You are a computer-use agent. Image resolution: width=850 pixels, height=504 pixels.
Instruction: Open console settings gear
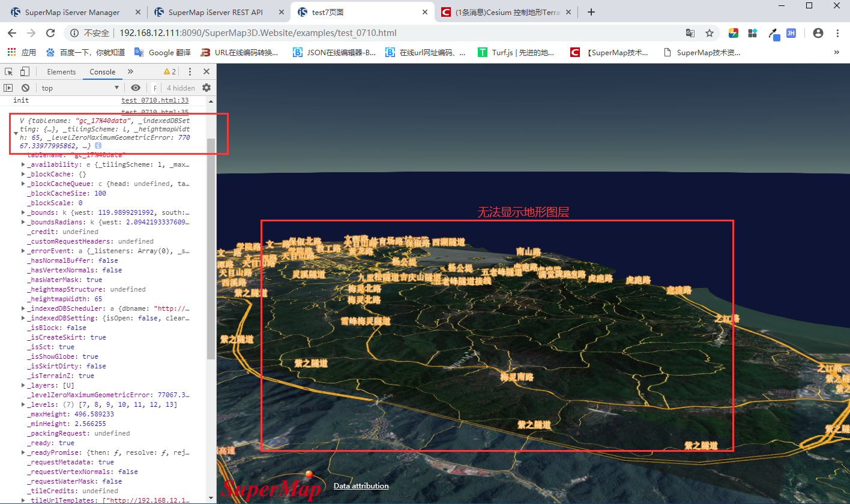tap(206, 88)
